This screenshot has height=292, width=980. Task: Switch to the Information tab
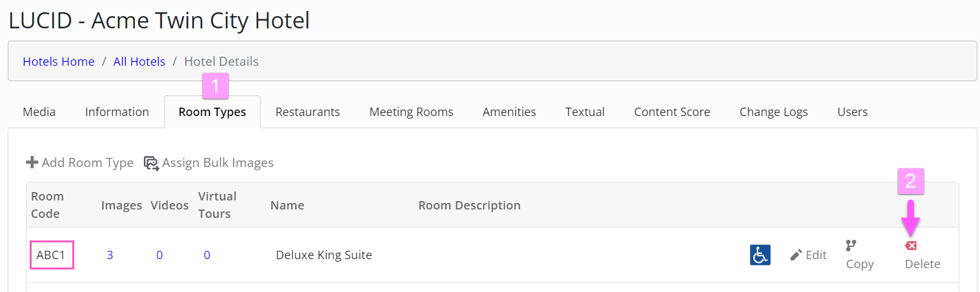[117, 112]
